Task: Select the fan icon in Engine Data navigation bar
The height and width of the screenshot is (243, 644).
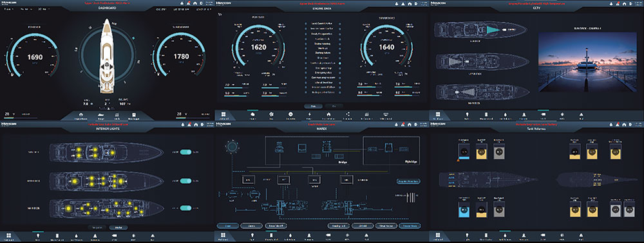Action: [271, 114]
